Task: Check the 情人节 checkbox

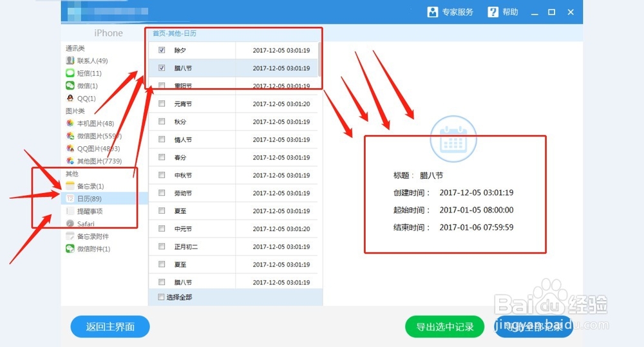Action: coord(162,139)
